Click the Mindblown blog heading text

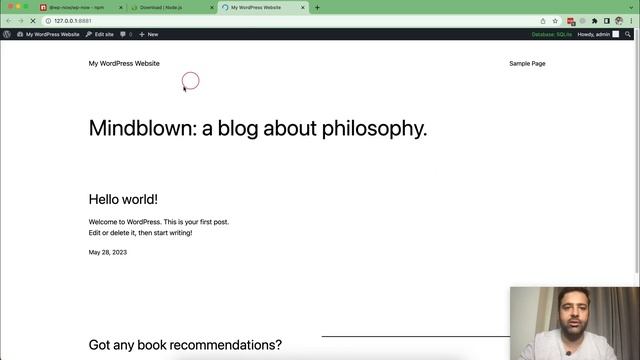(x=258, y=128)
